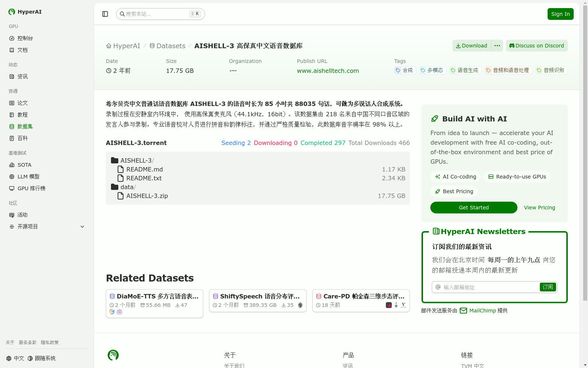The width and height of the screenshot is (588, 368).
Task: Click the AISHELL-3.zip file entry
Action: (x=261, y=196)
